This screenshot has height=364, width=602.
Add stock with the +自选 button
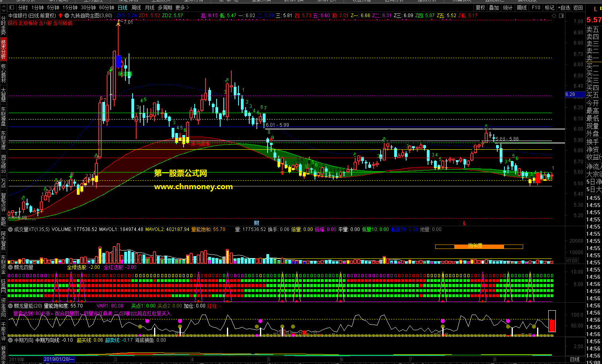(564, 8)
